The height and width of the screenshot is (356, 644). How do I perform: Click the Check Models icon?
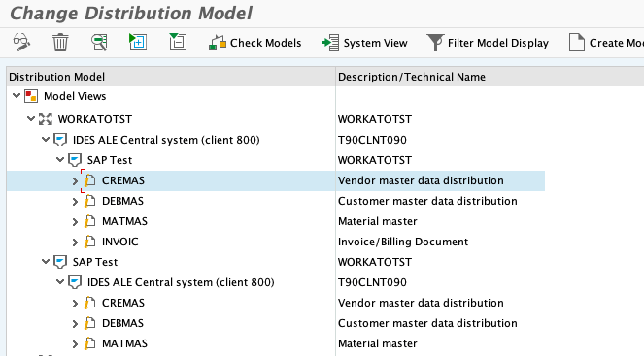coord(218,43)
